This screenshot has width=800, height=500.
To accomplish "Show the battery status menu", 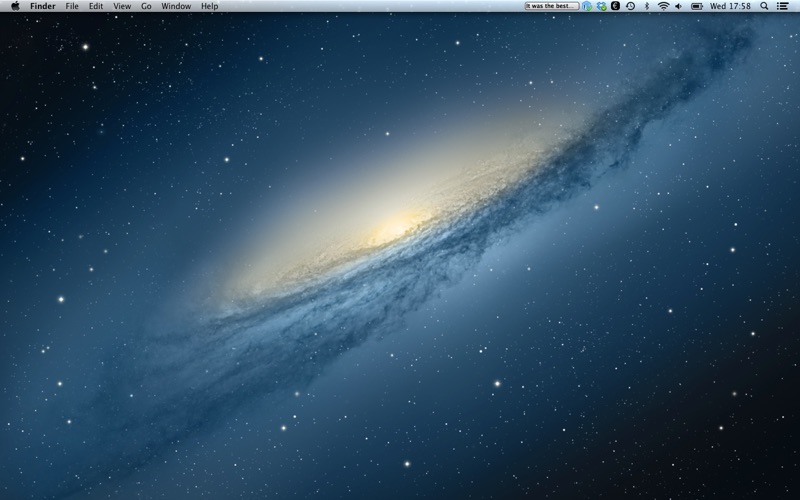I will (x=697, y=6).
